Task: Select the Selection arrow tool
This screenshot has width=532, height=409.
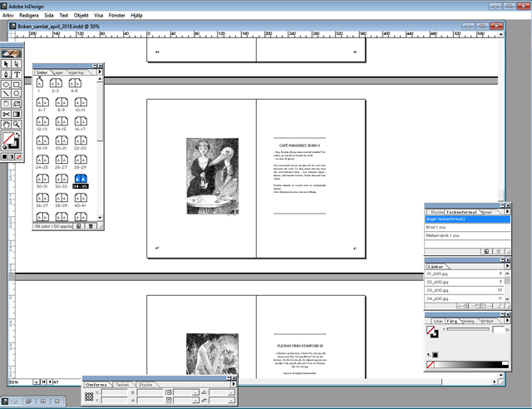Action: click(6, 64)
